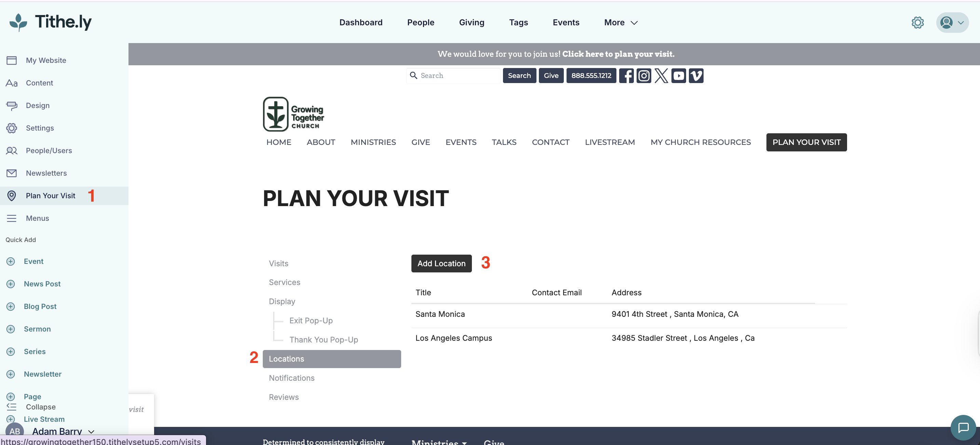The image size is (980, 445).
Task: Collapse the sidebar
Action: (x=31, y=407)
